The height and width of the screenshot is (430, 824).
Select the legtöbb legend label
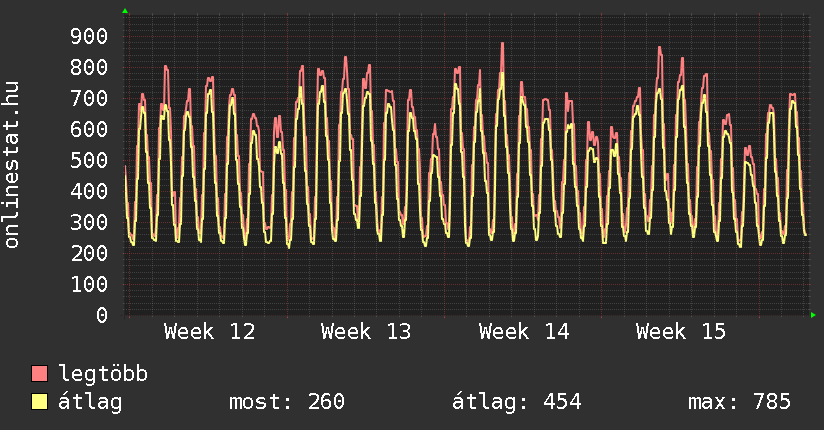[103, 374]
